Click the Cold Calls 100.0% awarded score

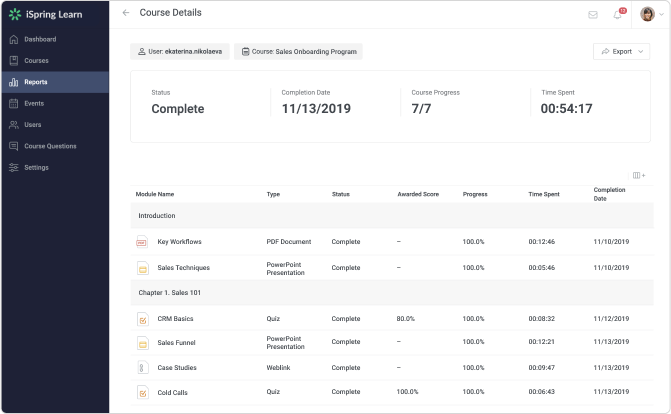(407, 392)
